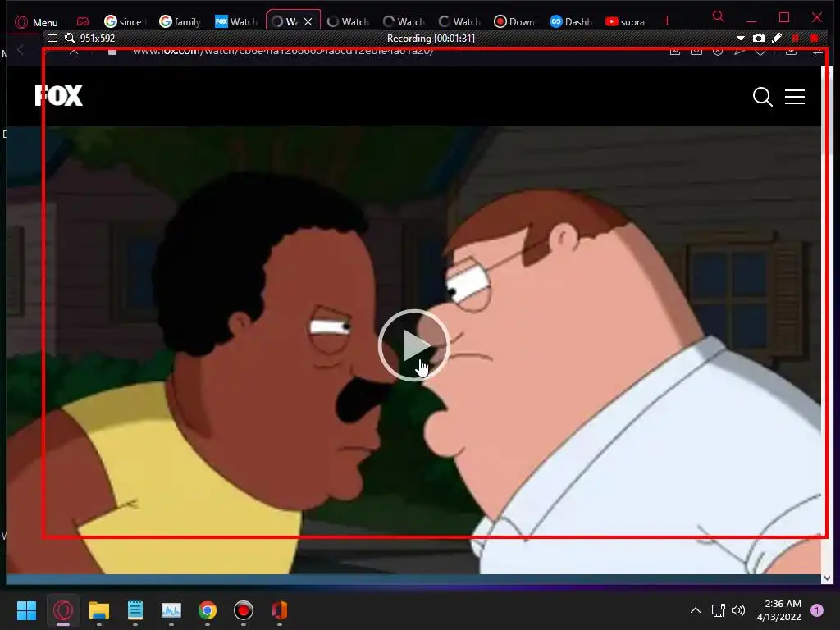Open the notepad taskbar icon

coord(135,610)
